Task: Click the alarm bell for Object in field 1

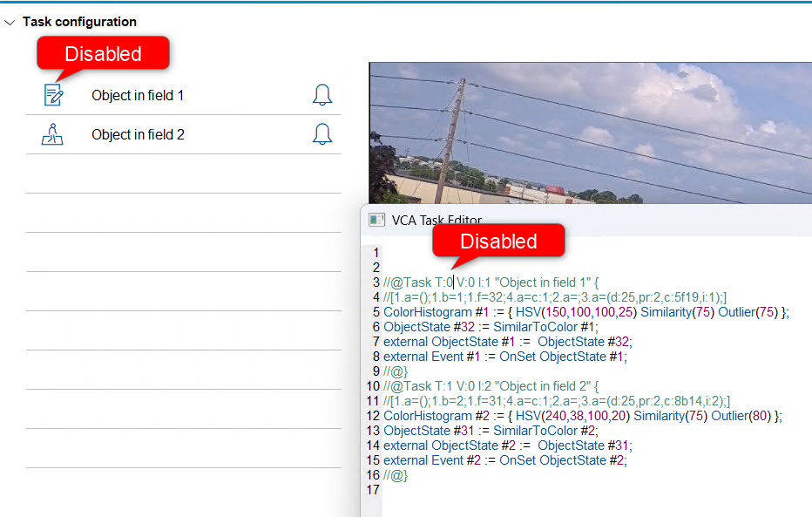Action: pyautogui.click(x=322, y=95)
